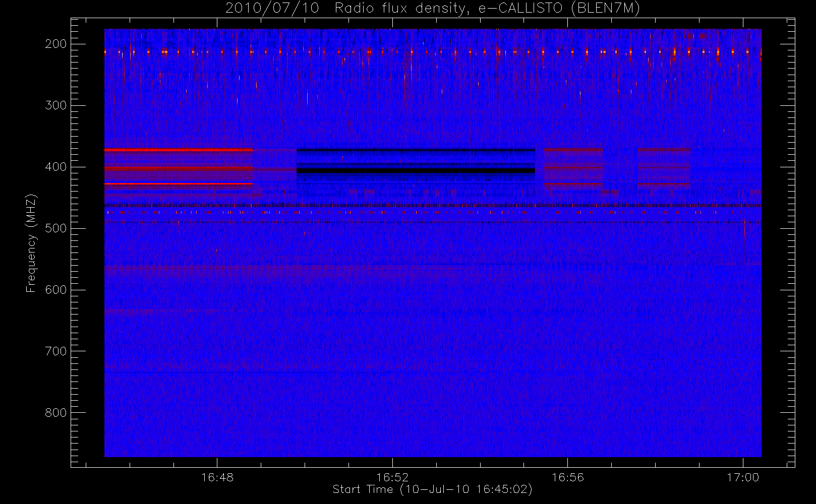The height and width of the screenshot is (504, 816).
Task: Click the plot title 'Radio flux density, e-CALLISTO (BLEN7M)'
Action: (487, 9)
